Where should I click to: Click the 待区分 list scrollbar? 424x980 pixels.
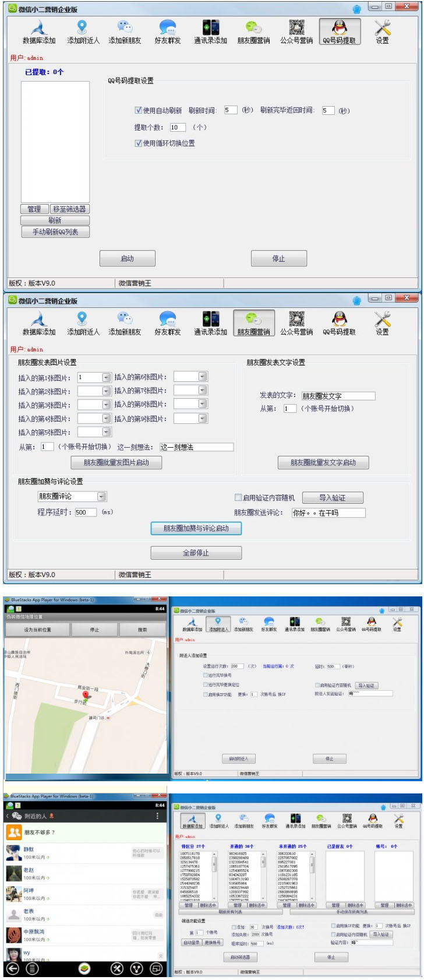[214, 876]
